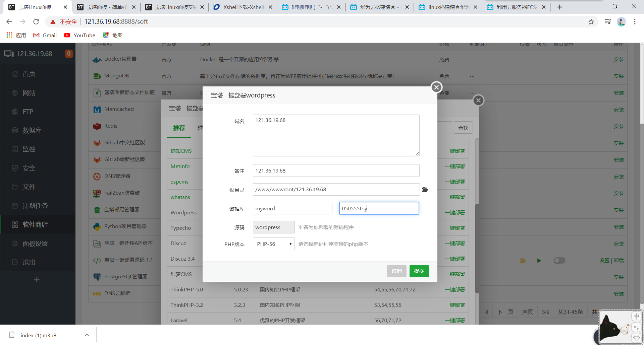The image size is (644, 345).
Task: Bookmark this page with the star icon
Action: click(x=591, y=22)
